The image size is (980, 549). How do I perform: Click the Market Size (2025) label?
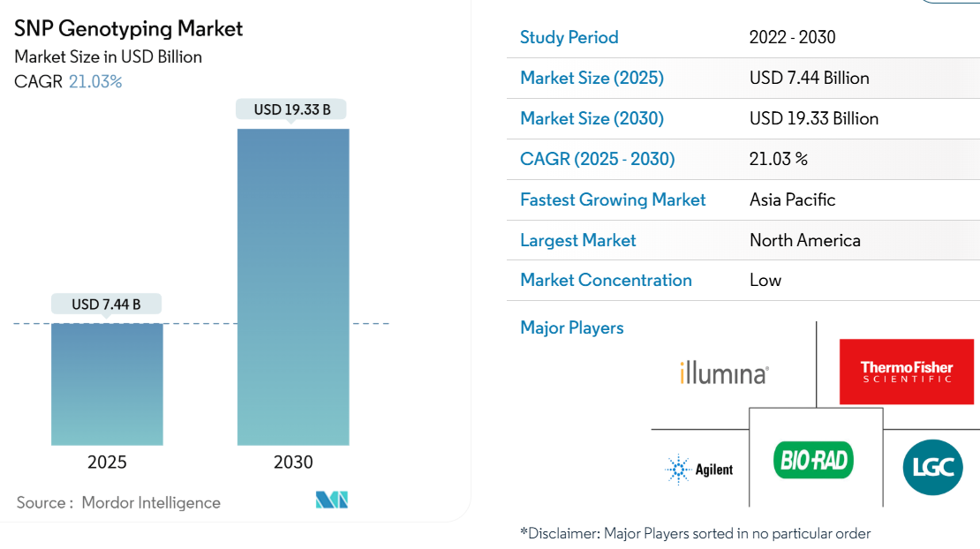(592, 78)
